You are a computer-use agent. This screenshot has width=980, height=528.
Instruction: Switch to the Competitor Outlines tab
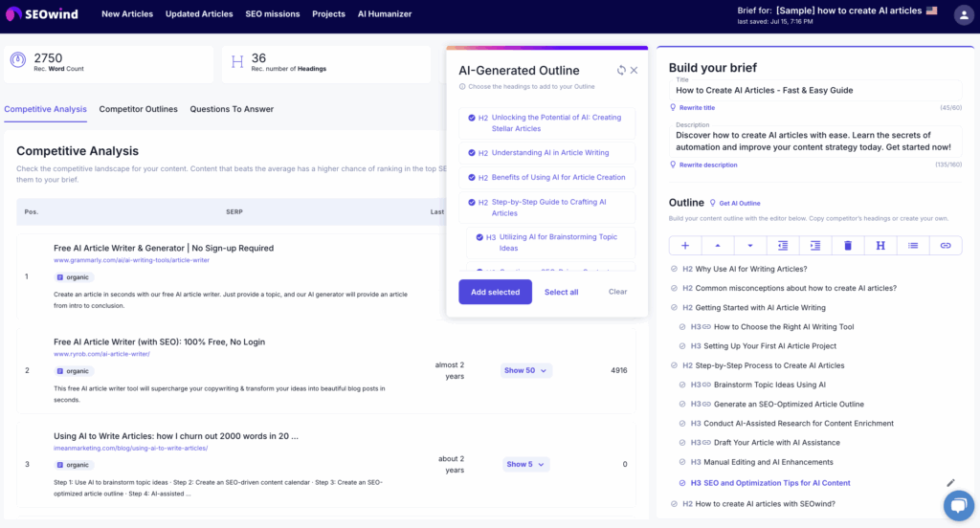tap(138, 109)
